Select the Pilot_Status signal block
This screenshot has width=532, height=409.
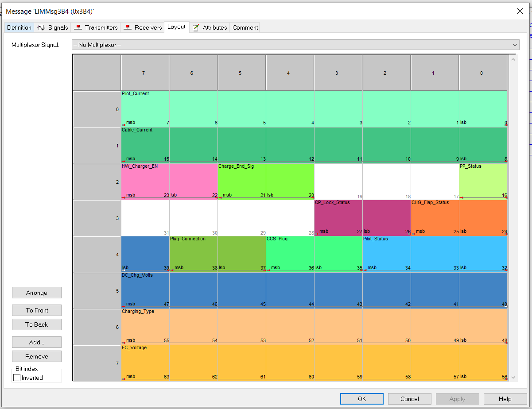tap(435, 254)
